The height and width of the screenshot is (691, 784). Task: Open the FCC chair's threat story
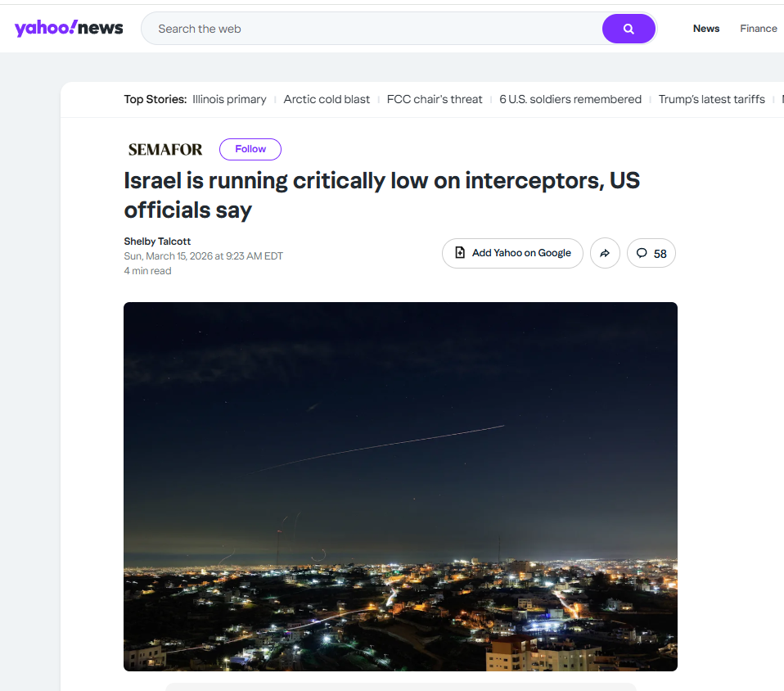click(x=435, y=99)
